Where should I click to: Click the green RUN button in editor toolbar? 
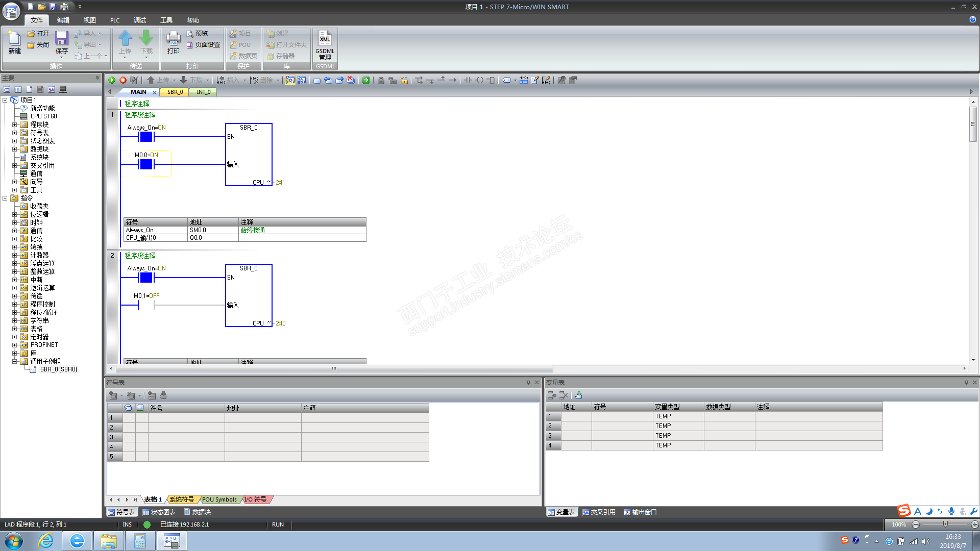tap(112, 80)
